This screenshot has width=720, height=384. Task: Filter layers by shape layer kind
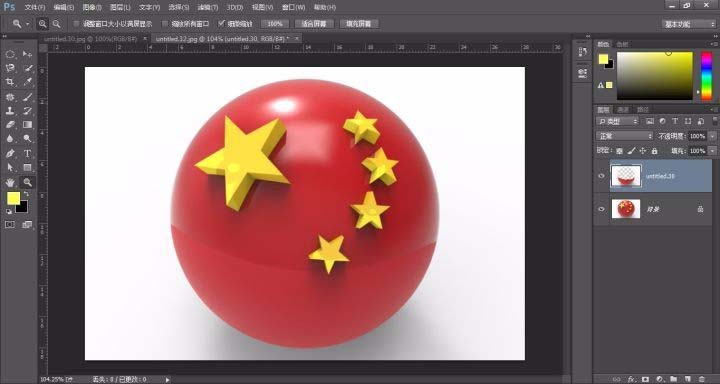click(x=688, y=121)
